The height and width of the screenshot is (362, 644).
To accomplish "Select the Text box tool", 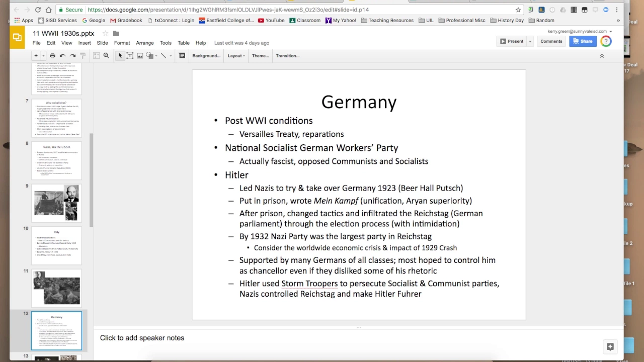I will point(130,56).
